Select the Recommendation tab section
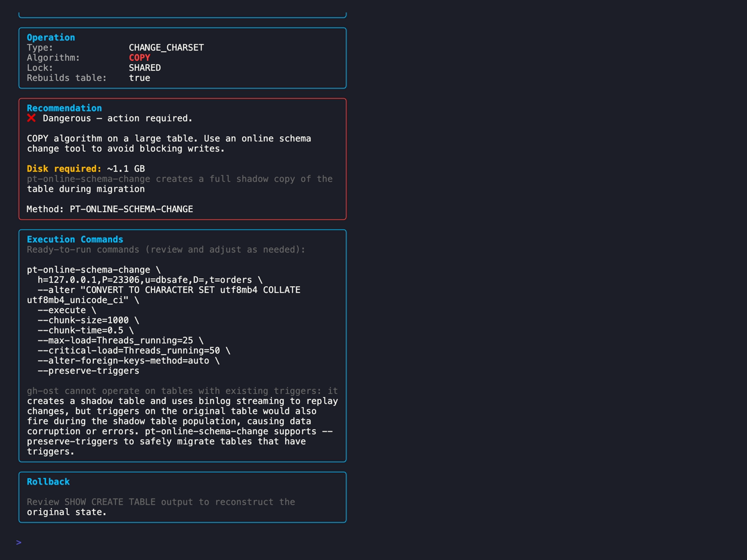The height and width of the screenshot is (560, 747). click(x=64, y=108)
